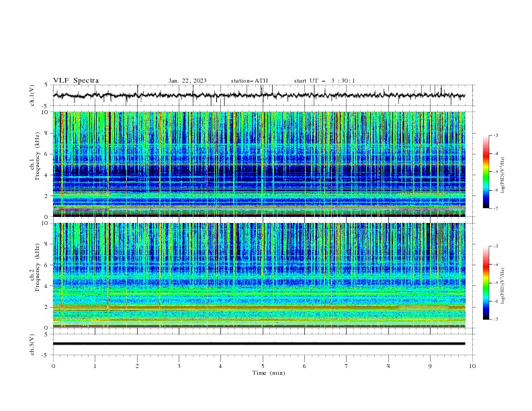Click the "VLF Spectra" title text
This screenshot has height=411, width=532.
coord(76,81)
